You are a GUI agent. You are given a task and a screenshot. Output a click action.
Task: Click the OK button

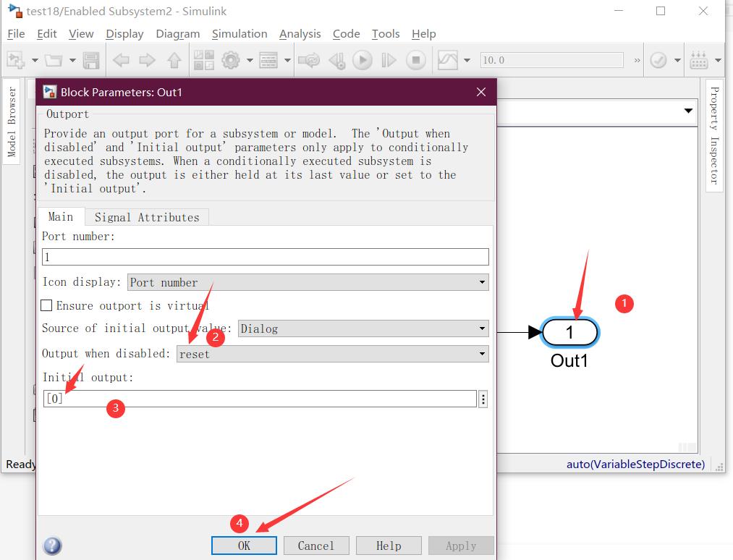click(244, 546)
